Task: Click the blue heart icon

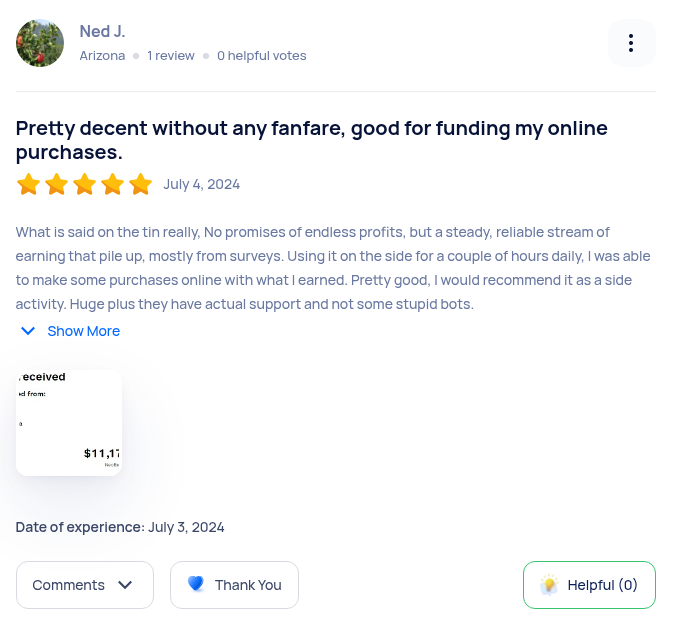Action: 196,584
